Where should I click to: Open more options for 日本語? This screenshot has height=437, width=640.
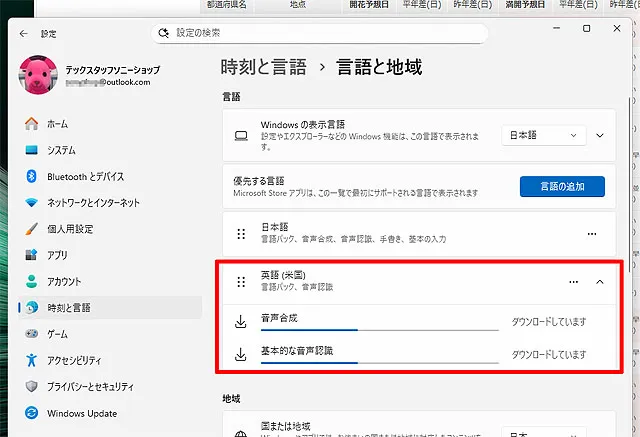click(592, 234)
